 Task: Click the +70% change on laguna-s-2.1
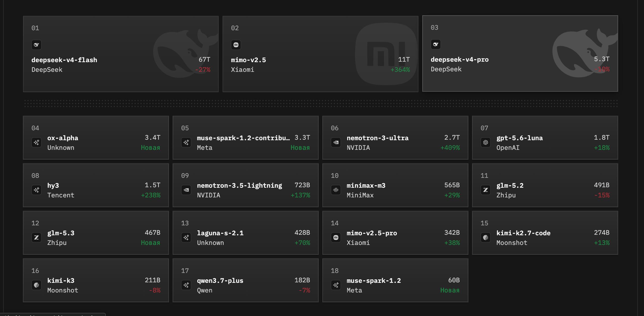pos(302,243)
